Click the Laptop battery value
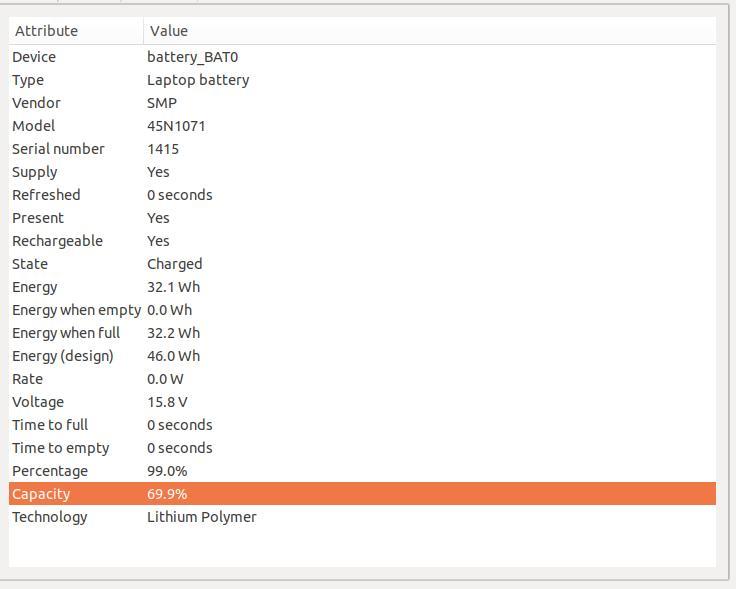Screen dimensions: 736x589 (198, 80)
